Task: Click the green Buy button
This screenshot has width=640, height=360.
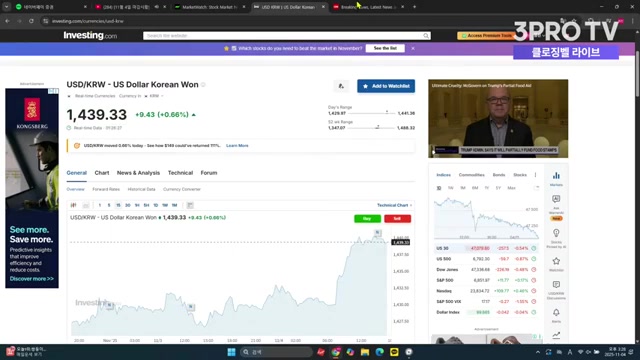Action: [x=367, y=219]
